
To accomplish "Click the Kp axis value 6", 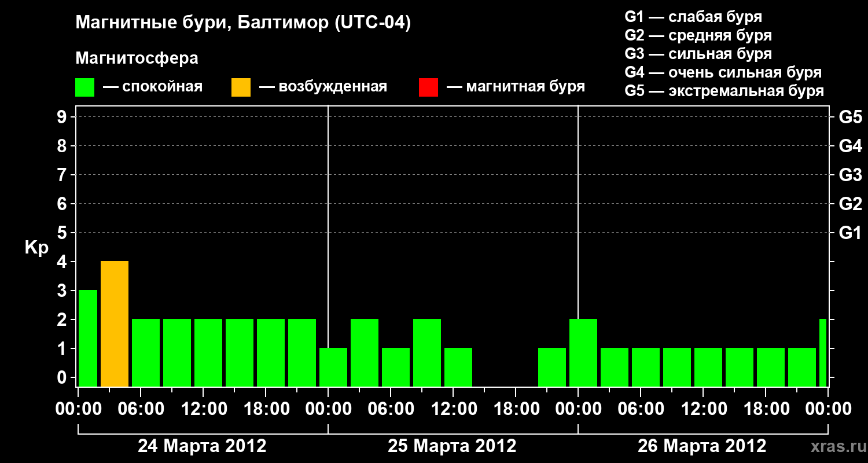I will click(x=63, y=204).
